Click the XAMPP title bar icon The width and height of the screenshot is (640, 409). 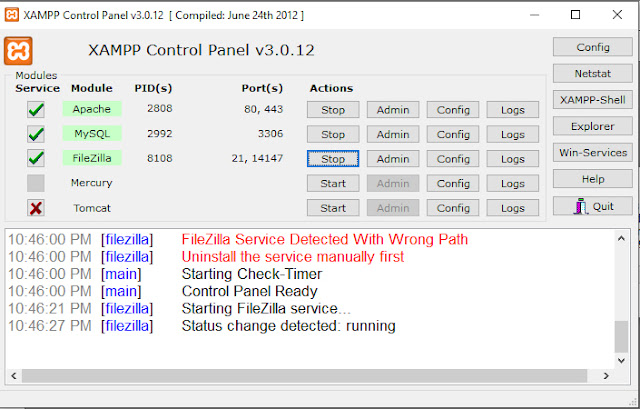point(11,15)
